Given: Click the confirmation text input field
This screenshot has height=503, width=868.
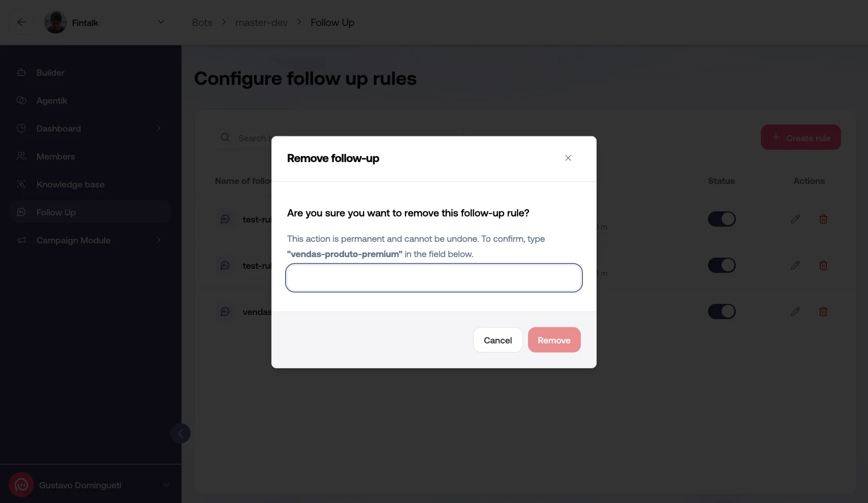Looking at the screenshot, I should pos(433,278).
